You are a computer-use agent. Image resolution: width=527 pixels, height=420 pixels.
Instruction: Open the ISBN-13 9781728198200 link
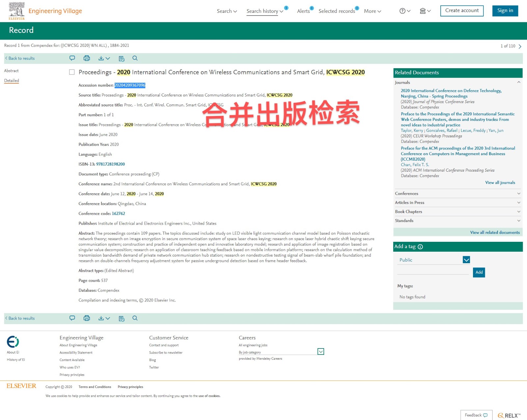[x=110, y=164]
